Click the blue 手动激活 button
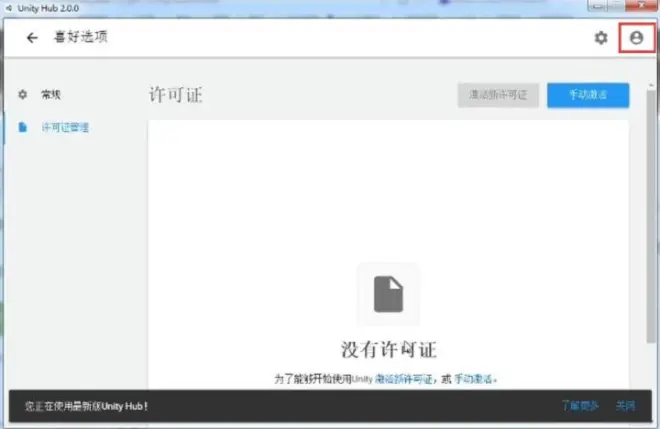Image resolution: width=660 pixels, height=429 pixels. tap(588, 95)
